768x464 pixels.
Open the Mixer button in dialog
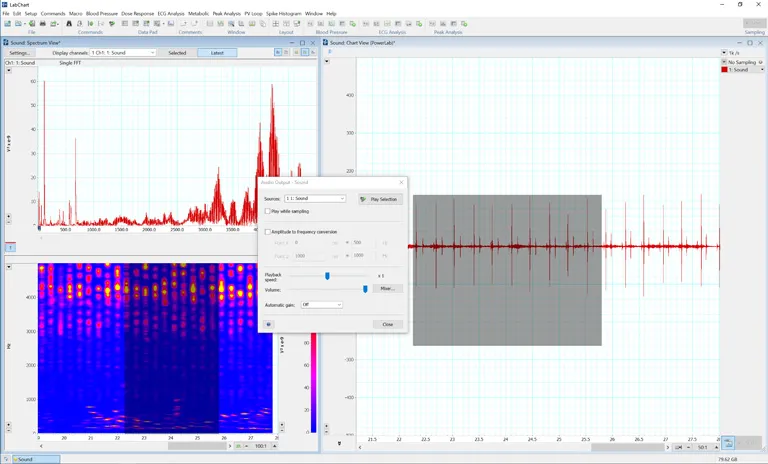387,288
